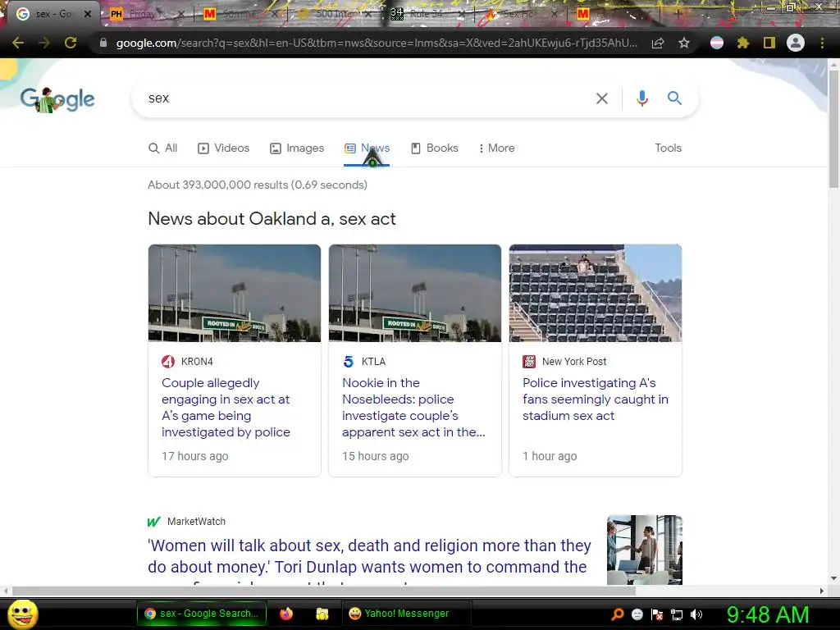
Task: Switch to the Images results tab
Action: (297, 148)
